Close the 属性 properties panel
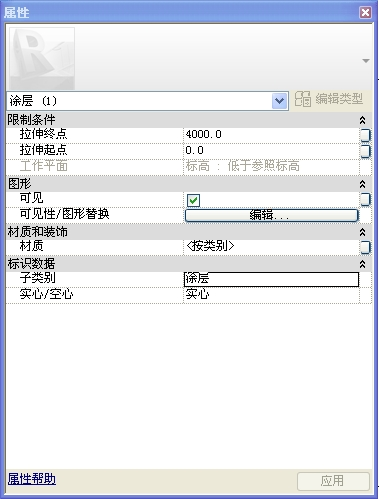This screenshot has height=499, width=379. click(x=366, y=13)
